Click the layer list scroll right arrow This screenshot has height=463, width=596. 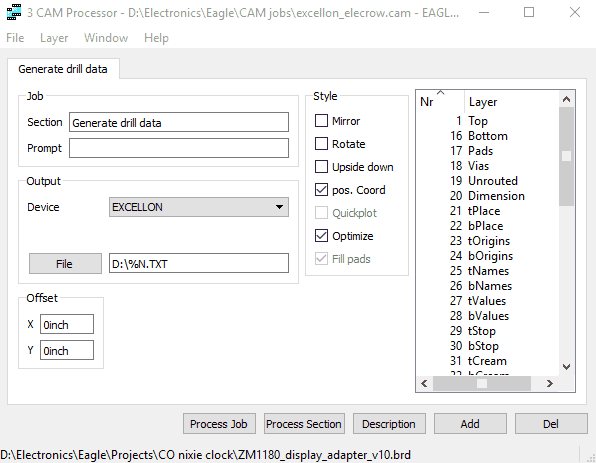click(549, 384)
